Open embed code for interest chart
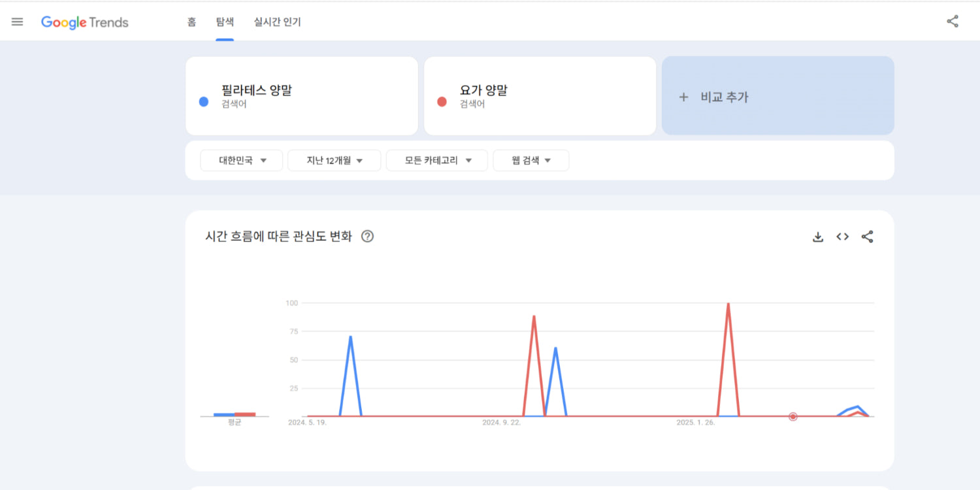The height and width of the screenshot is (490, 980). point(842,237)
